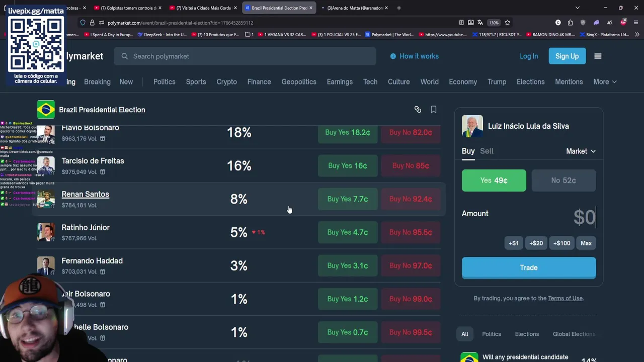The image size is (644, 362).
Task: Open volume info icon for Fernando Haddad
Action: click(x=102, y=271)
